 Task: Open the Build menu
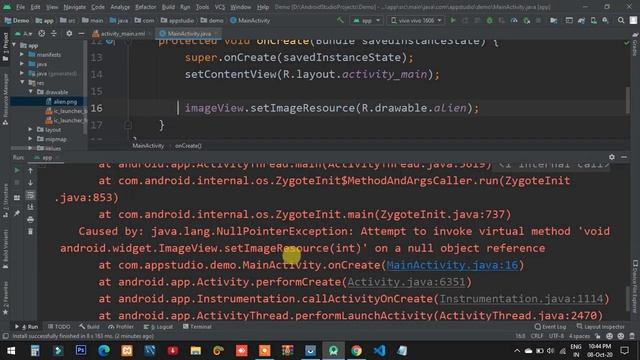click(x=168, y=7)
